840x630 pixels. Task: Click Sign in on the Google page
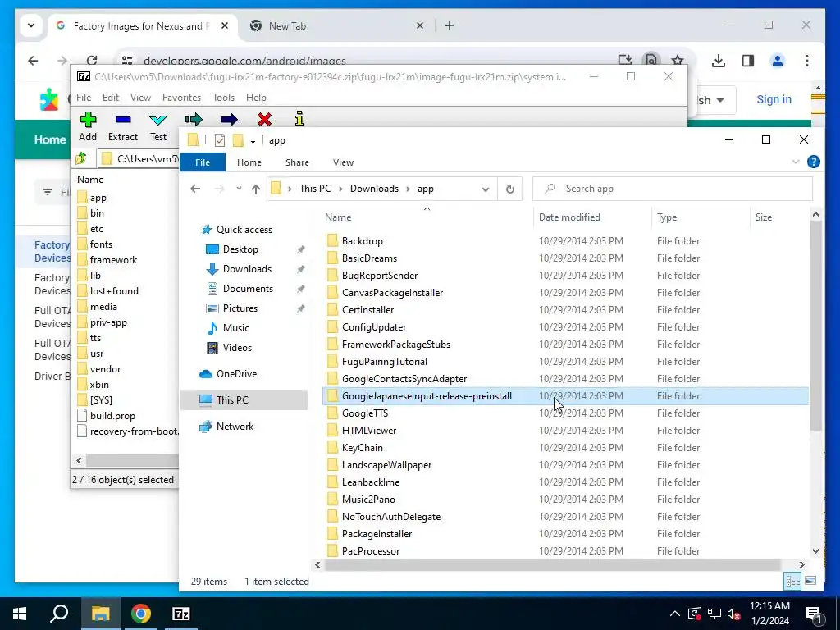coord(774,99)
